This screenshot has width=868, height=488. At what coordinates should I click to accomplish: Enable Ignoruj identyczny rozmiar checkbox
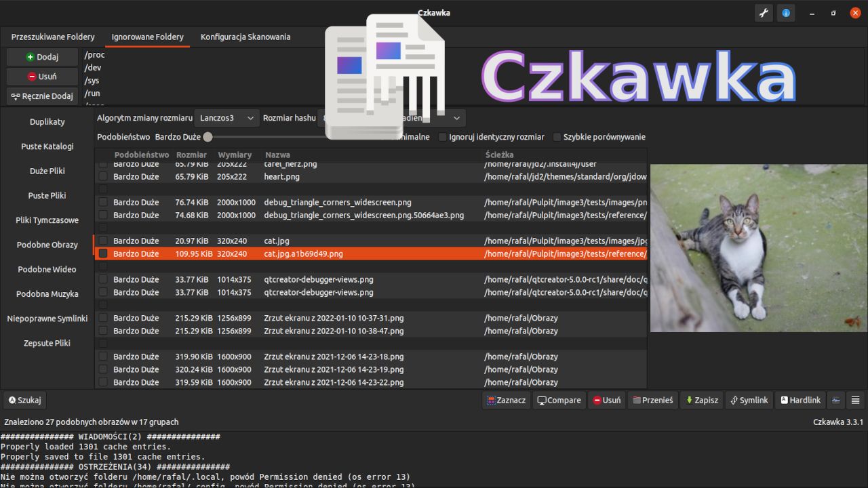coord(443,137)
